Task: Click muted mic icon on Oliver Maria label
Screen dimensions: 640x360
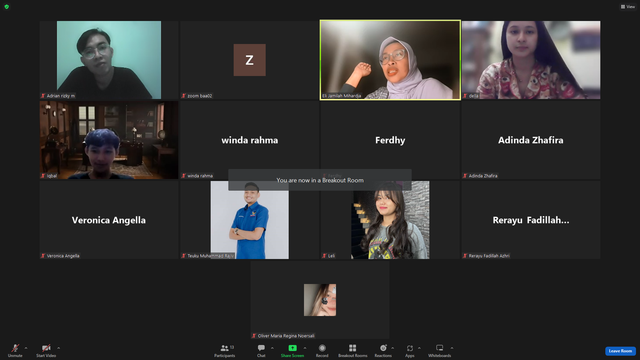Action: (254, 336)
